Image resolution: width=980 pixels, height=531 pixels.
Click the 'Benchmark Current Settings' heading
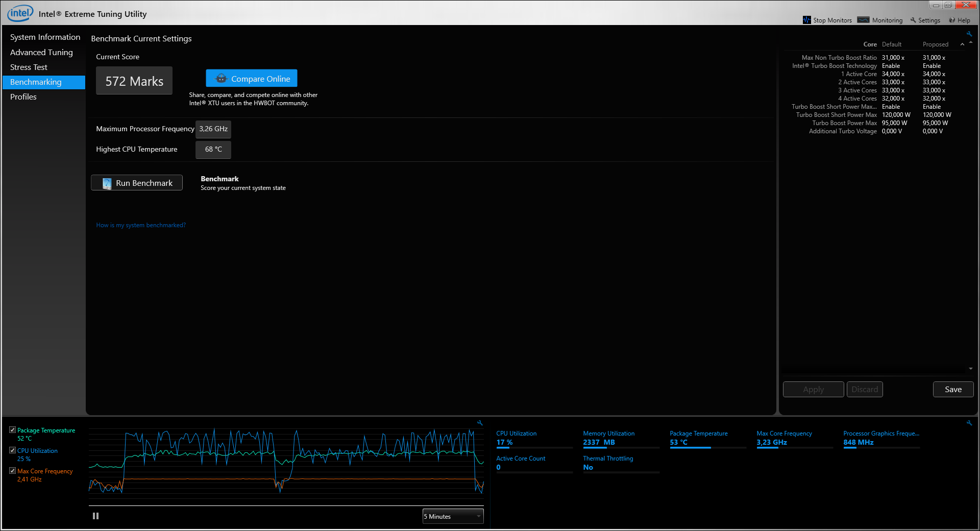tap(141, 39)
